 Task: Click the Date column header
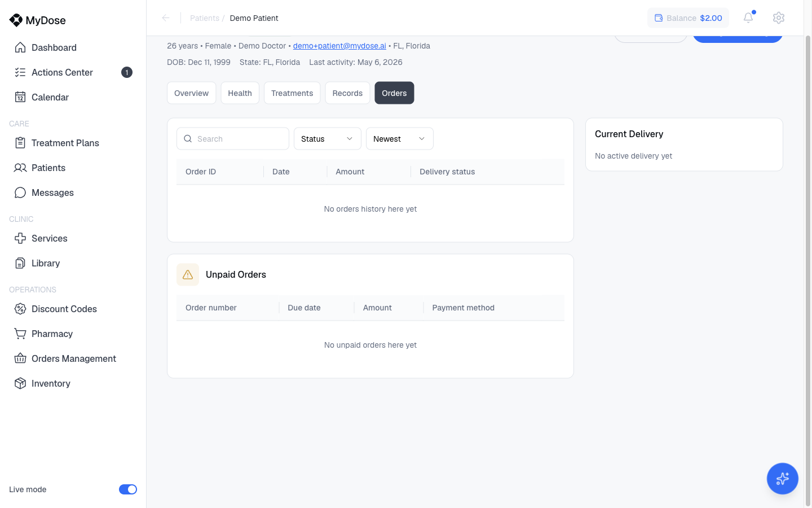pos(281,172)
